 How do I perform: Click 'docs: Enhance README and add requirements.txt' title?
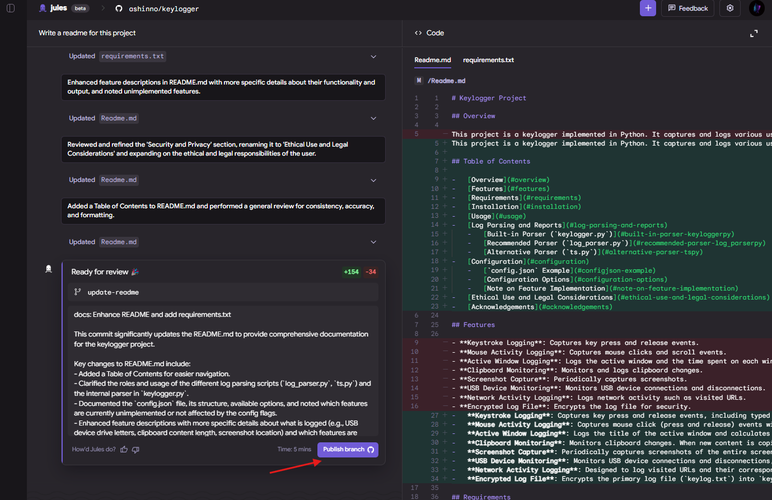(x=152, y=314)
